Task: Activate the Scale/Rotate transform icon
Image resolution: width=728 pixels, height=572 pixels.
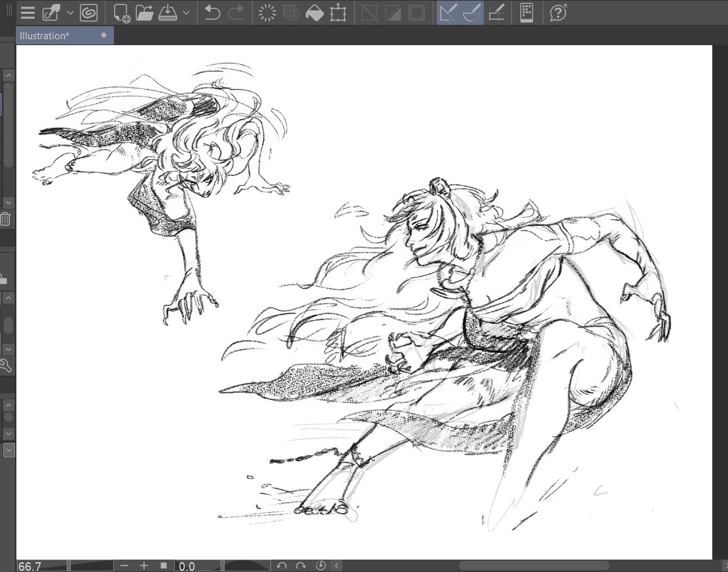Action: [x=338, y=12]
